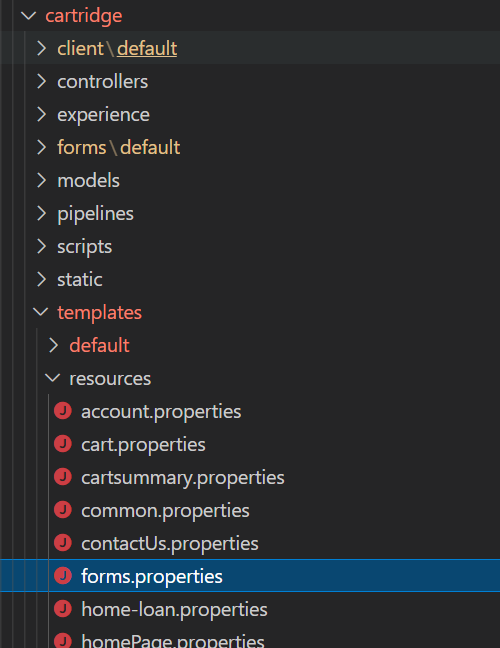
Task: Collapse the templates folder chevron
Action: tap(40, 312)
